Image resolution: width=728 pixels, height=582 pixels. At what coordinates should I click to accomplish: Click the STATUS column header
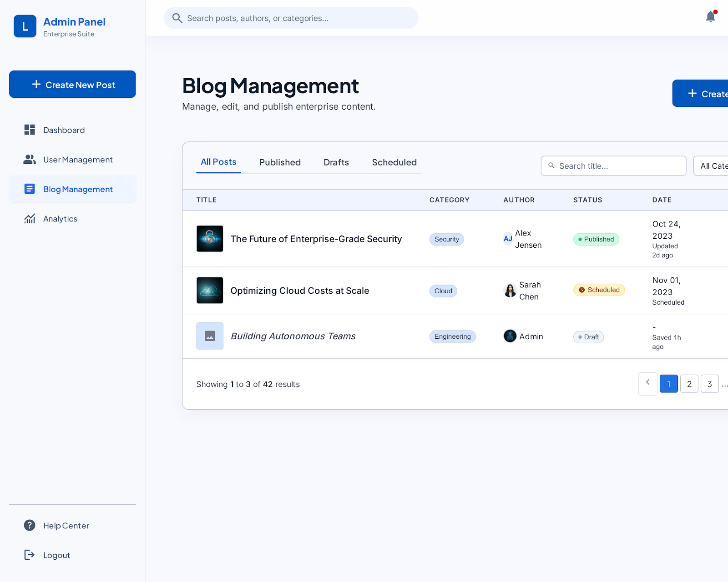point(588,200)
